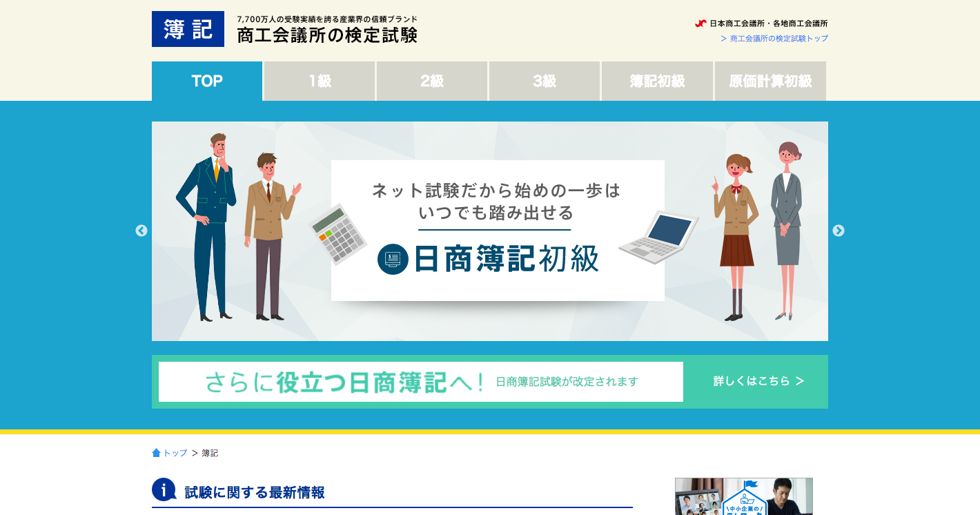The image size is (980, 515).
Task: Open the sidebar video-meeting thumbnail banner
Action: click(743, 496)
